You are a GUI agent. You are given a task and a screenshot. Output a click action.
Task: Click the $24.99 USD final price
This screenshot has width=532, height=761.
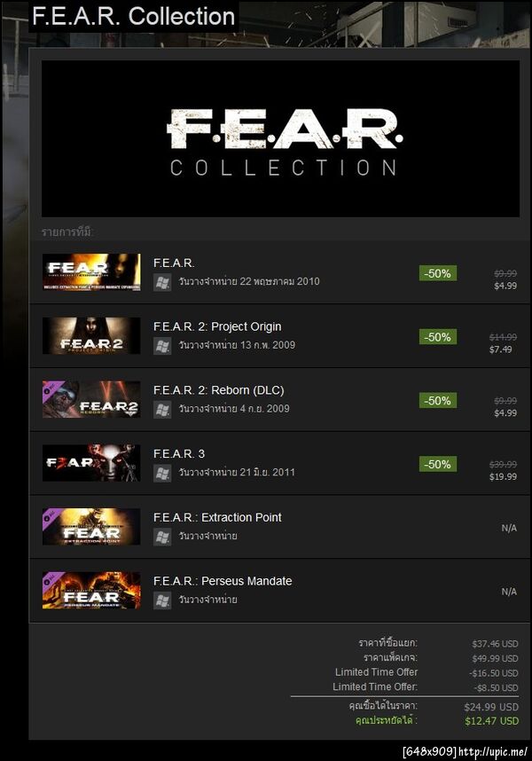point(491,707)
